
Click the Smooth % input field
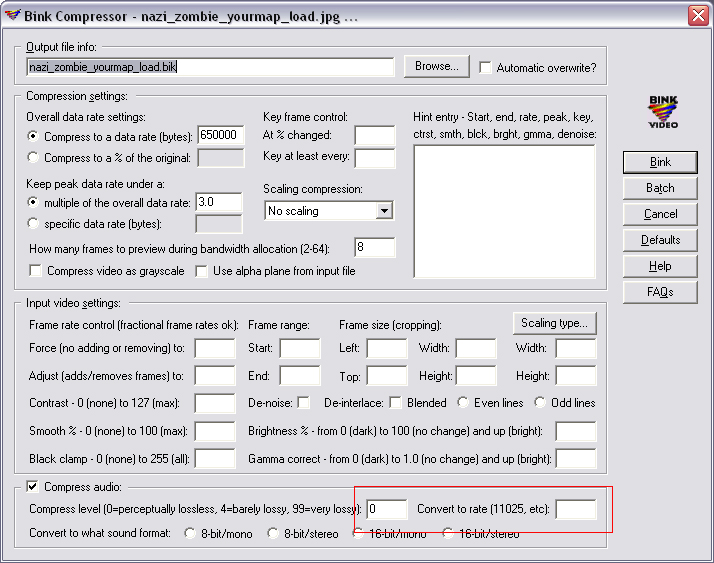click(x=215, y=431)
